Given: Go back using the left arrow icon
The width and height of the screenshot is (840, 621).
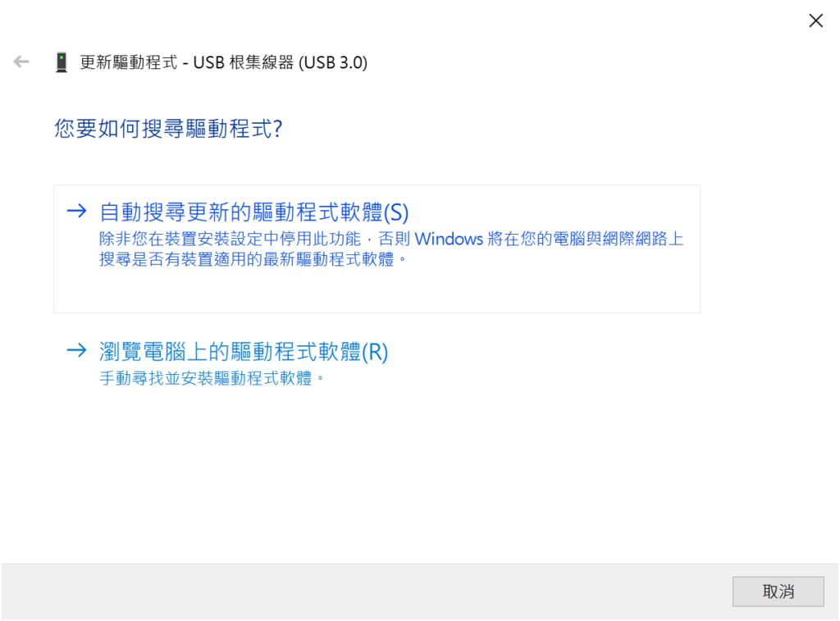Looking at the screenshot, I should pyautogui.click(x=21, y=62).
